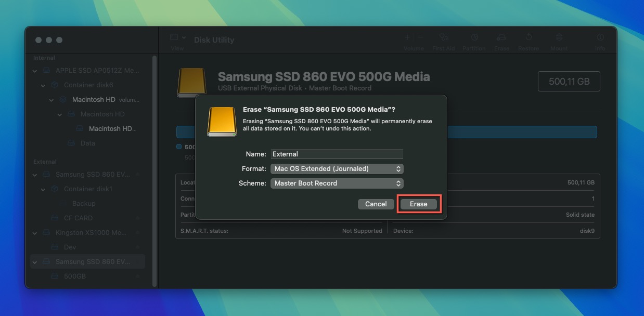This screenshot has height=316, width=644.
Task: Click the Container disk6 cube icon
Action: point(55,85)
